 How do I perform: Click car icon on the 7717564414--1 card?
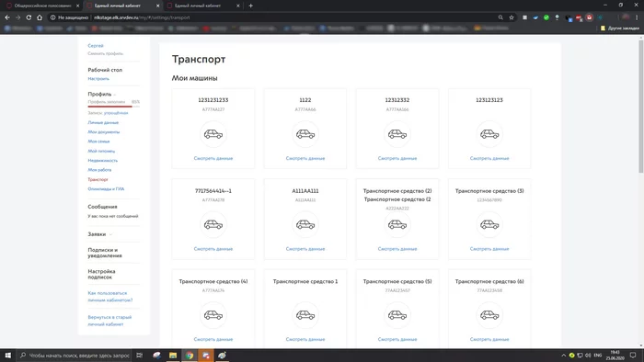(x=213, y=225)
